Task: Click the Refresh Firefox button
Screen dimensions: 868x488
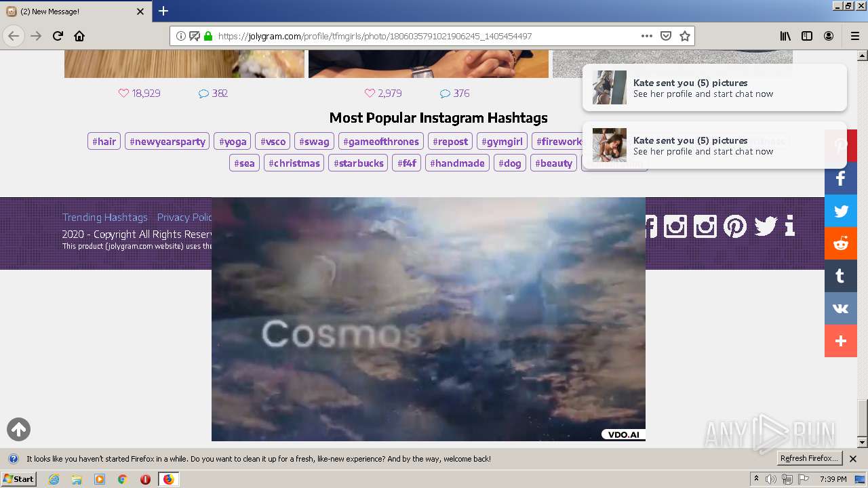Action: pos(810,458)
